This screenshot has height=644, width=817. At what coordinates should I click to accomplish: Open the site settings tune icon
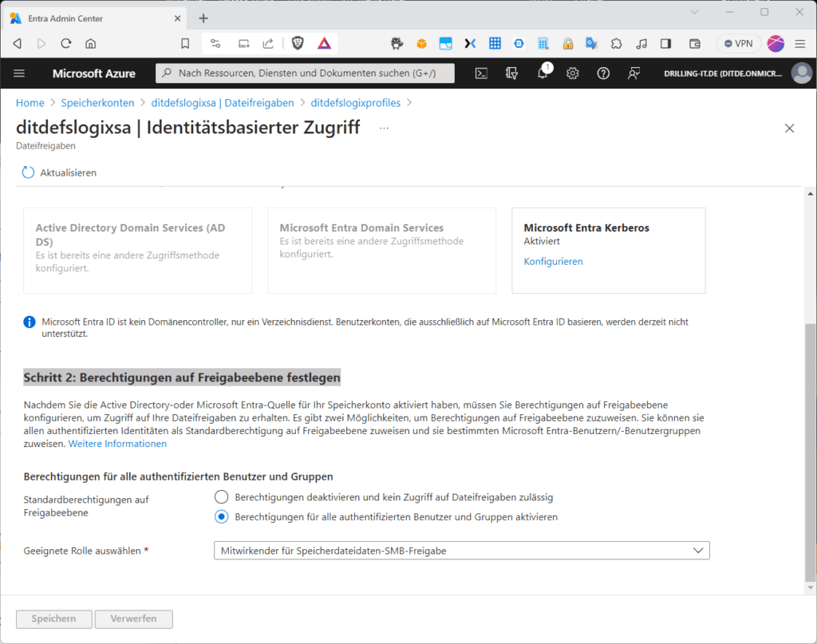[x=215, y=44]
